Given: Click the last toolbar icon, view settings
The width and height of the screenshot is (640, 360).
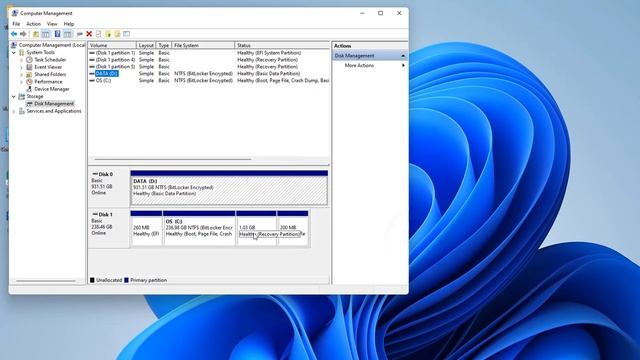Looking at the screenshot, I should click(x=127, y=34).
